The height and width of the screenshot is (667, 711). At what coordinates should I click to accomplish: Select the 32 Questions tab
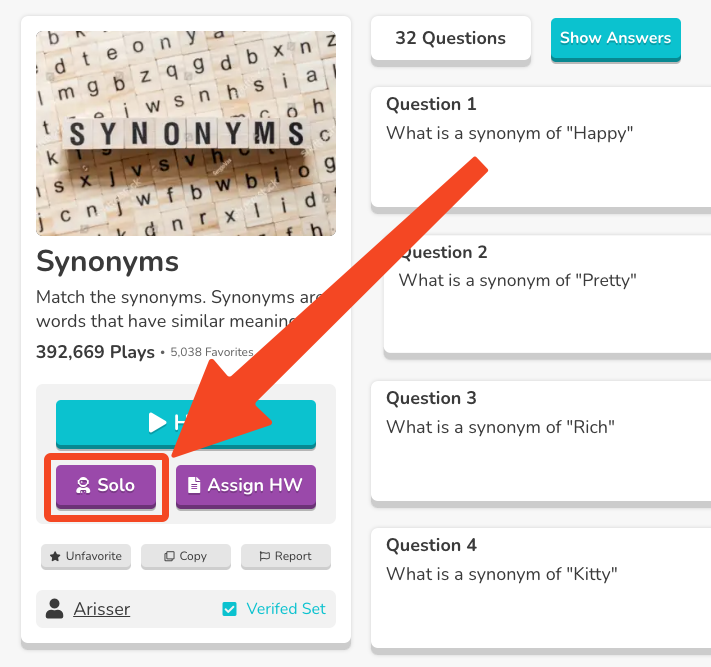point(450,39)
